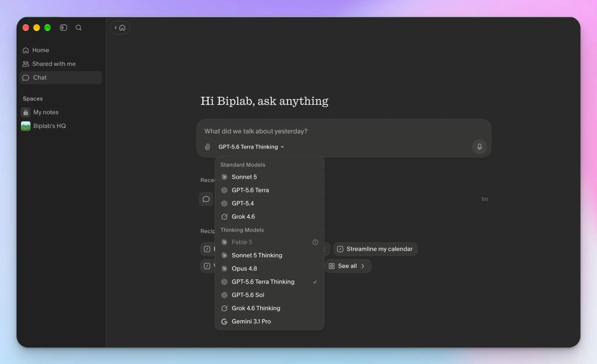Viewport: 597px width, 364px height.
Task: Open the Chat section
Action: (x=61, y=78)
